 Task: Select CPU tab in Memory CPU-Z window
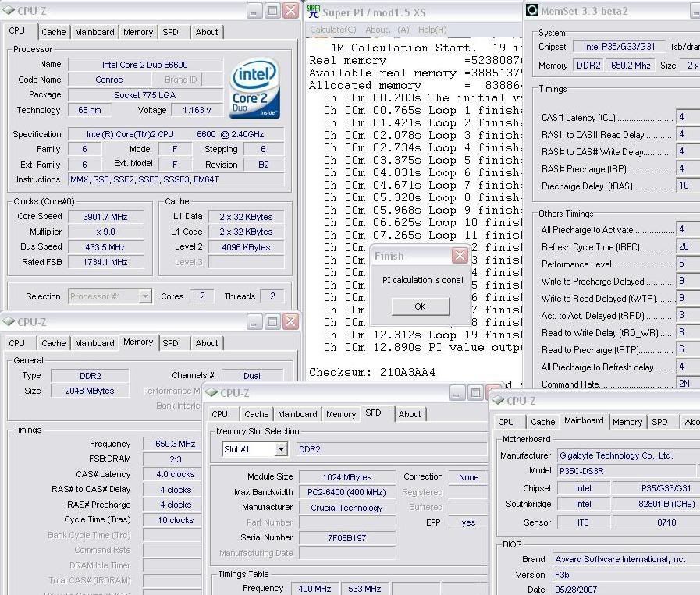pos(17,343)
